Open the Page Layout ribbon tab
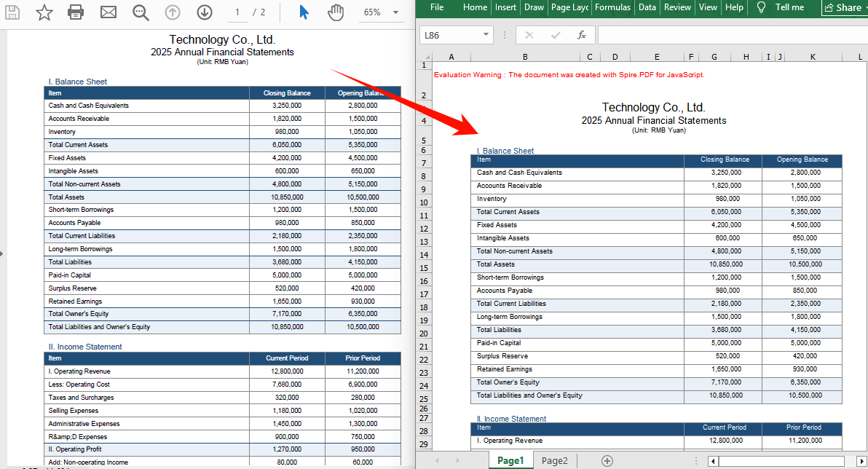 click(569, 7)
